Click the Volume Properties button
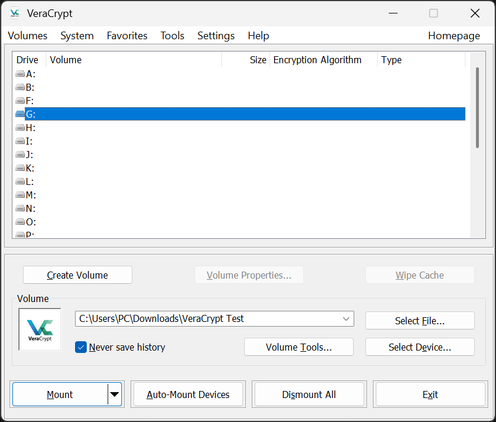Viewport: 496px width, 422px height. click(249, 275)
